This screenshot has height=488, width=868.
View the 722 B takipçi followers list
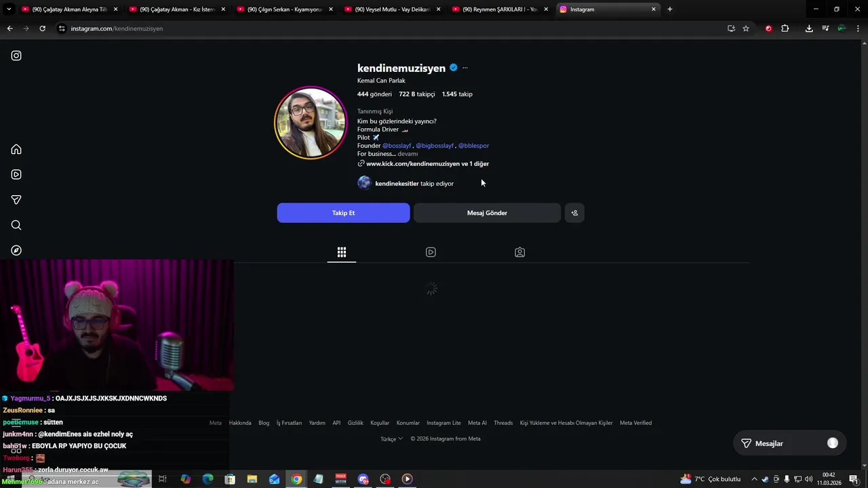point(416,94)
